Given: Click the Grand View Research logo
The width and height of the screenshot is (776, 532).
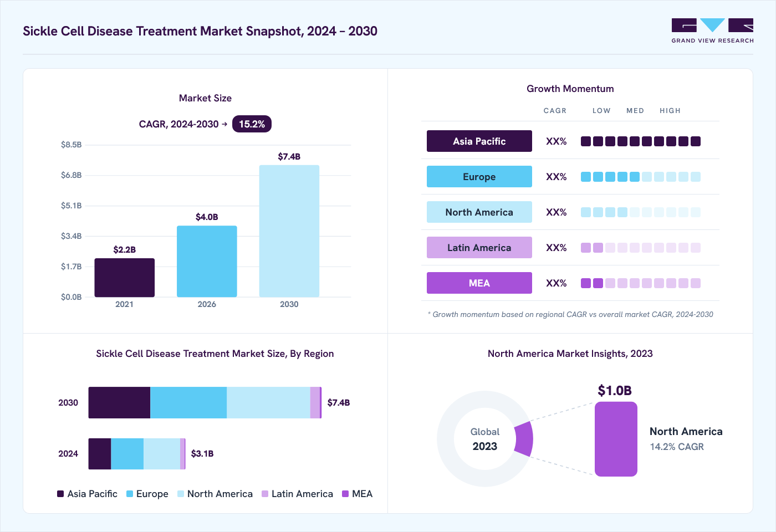Looking at the screenshot, I should tap(712, 31).
